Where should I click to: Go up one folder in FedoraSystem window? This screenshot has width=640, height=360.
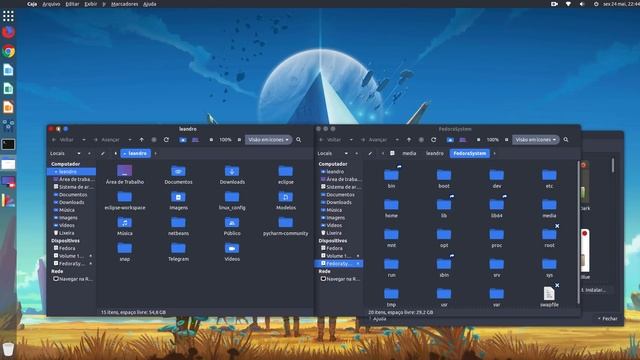tap(409, 140)
